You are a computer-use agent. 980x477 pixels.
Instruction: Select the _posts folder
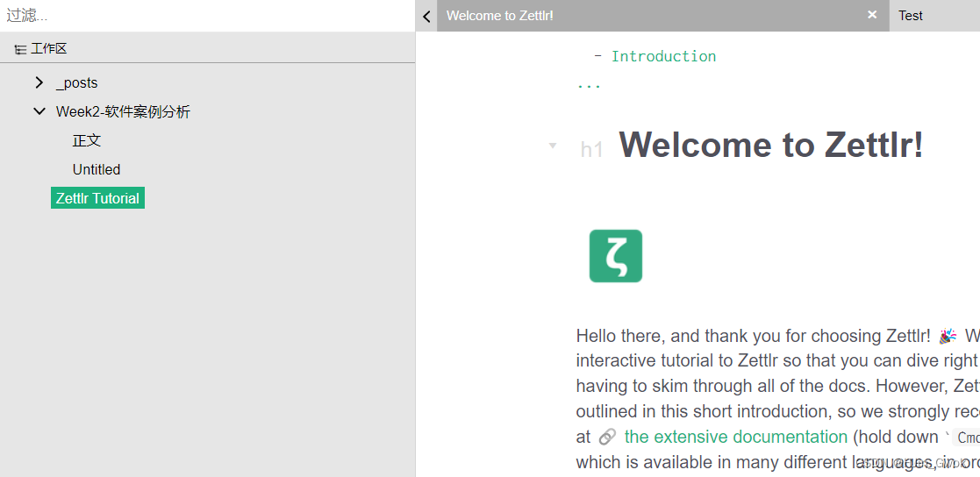tap(76, 83)
